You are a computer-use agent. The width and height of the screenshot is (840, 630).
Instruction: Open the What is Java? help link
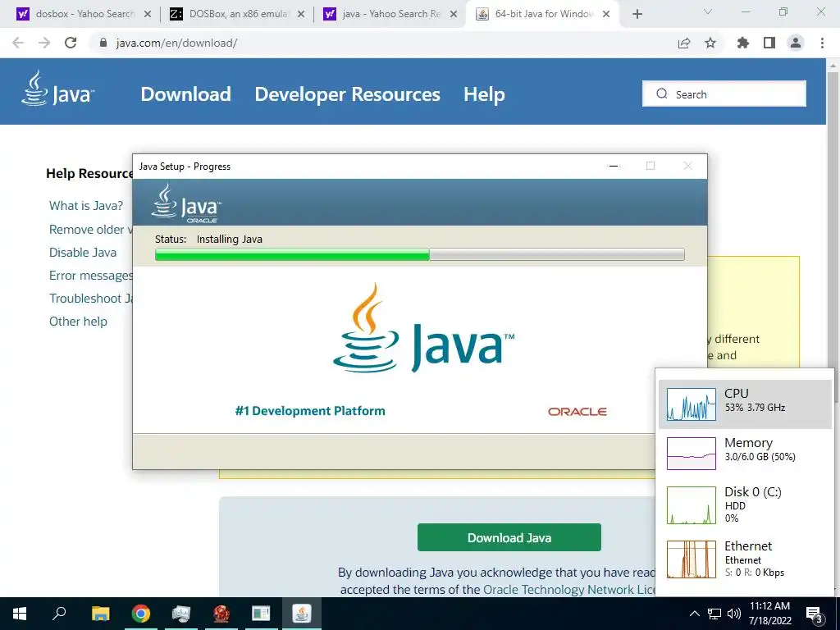(86, 206)
